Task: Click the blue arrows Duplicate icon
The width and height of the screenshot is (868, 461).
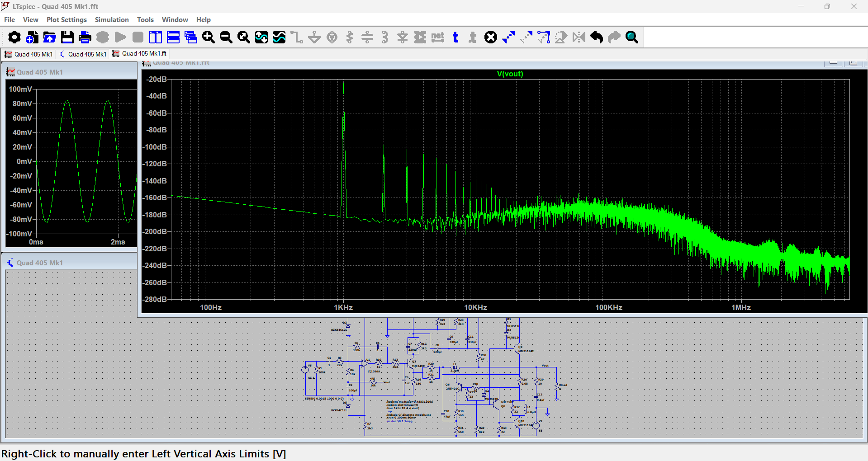Action: (x=508, y=37)
